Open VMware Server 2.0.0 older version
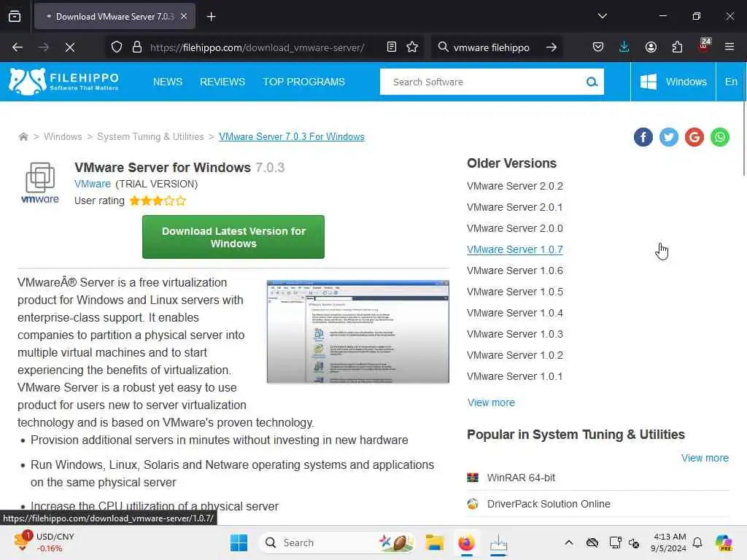Screen dimensions: 747x560 [x=515, y=228]
